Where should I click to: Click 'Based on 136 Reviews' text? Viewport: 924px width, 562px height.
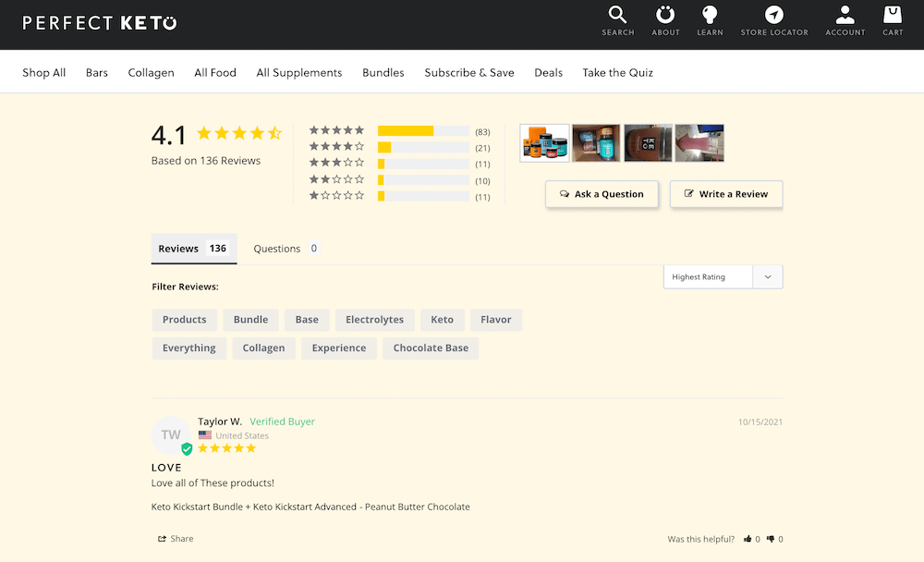click(x=206, y=161)
